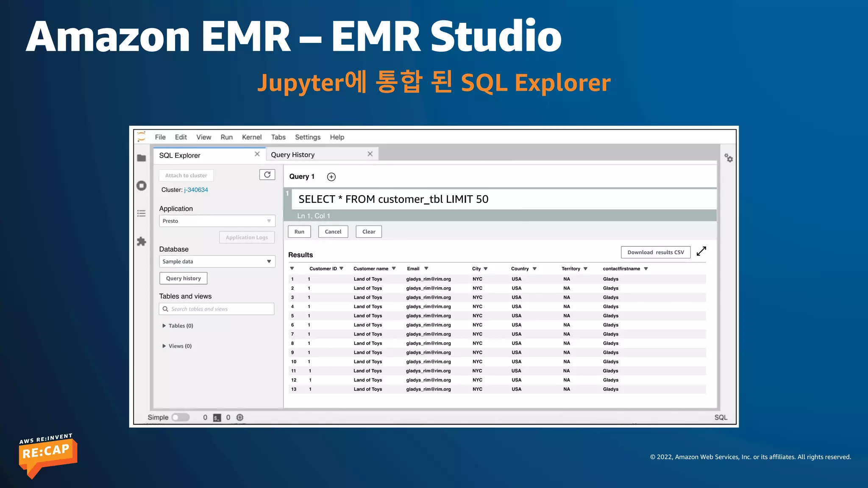Click terminal icon in status bar
Screen dimensions: 868x488
pos(217,418)
